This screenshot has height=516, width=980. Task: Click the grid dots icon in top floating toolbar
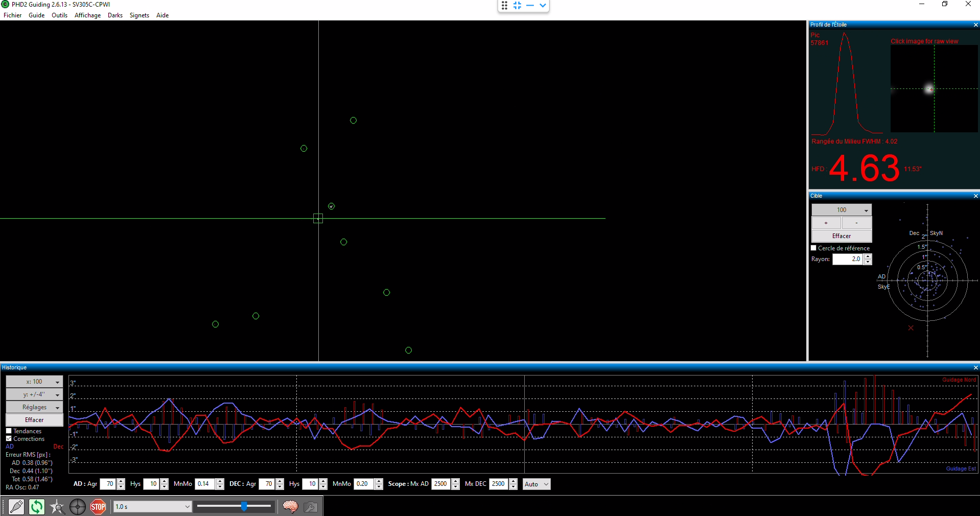[x=504, y=6]
